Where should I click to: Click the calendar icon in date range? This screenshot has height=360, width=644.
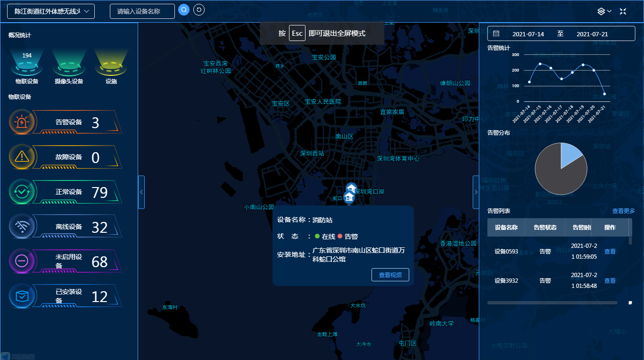496,34
